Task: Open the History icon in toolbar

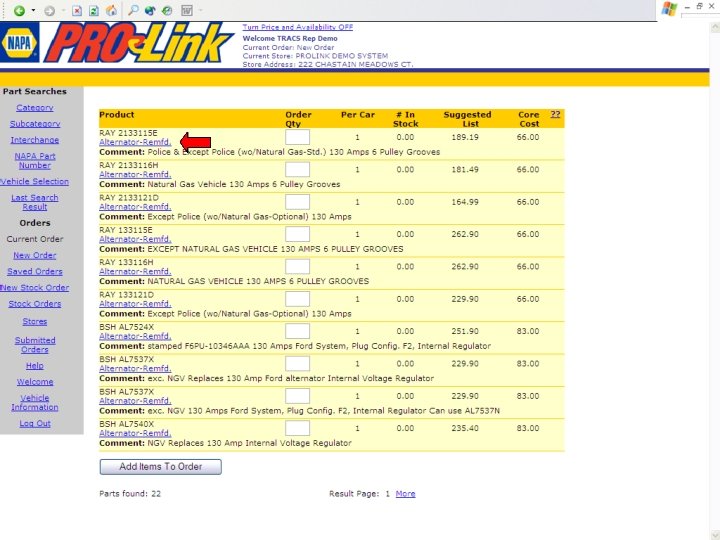Action: click(167, 11)
